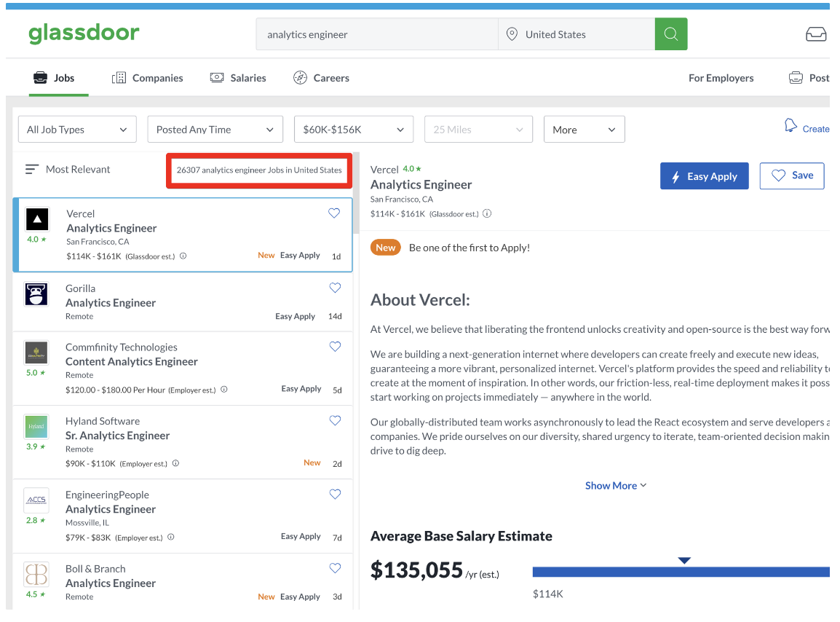The image size is (840, 622).
Task: Click the $114K salary range label
Action: click(547, 594)
